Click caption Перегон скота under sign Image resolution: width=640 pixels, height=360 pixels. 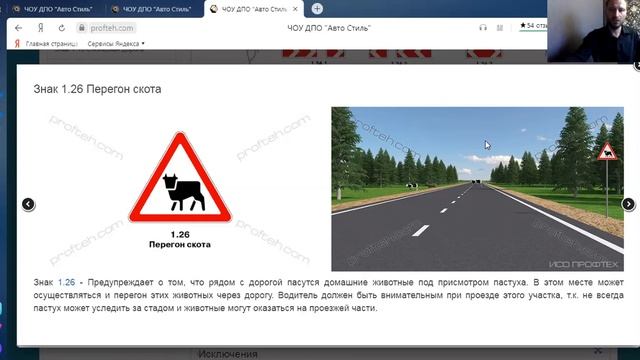coord(180,244)
